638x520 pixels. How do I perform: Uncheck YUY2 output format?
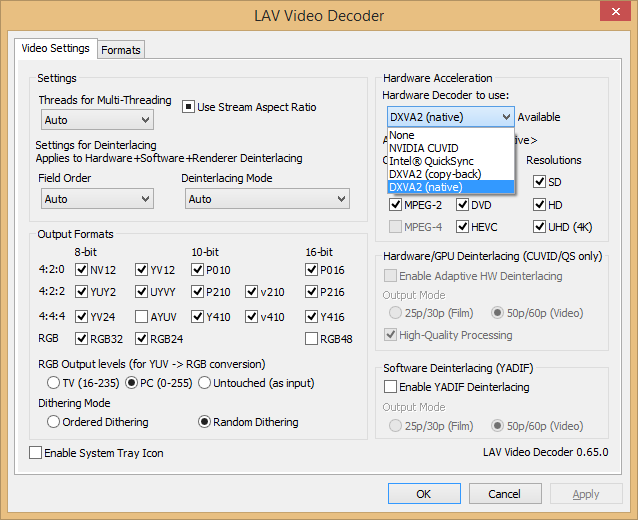coord(81,292)
